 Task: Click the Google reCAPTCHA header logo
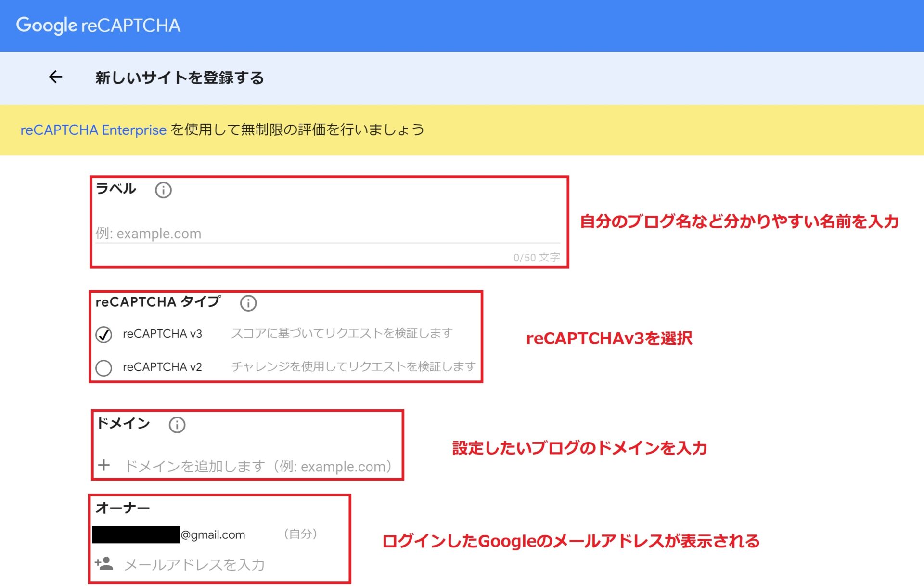(x=98, y=26)
